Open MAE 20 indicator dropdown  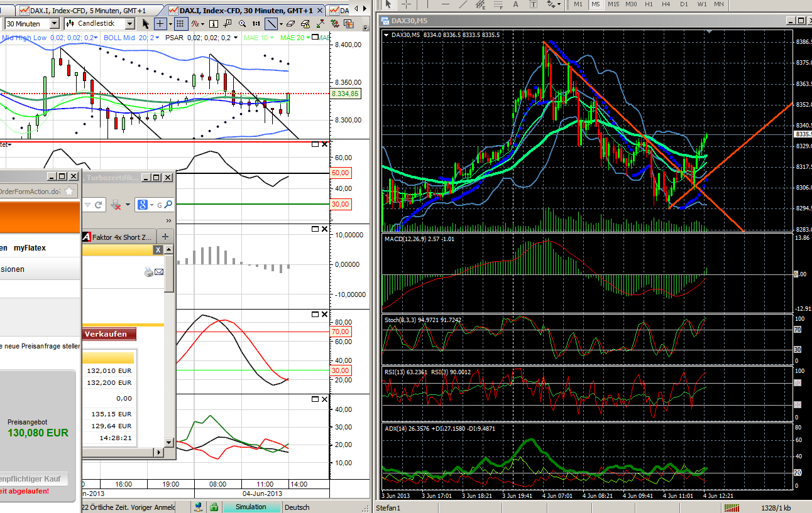(x=308, y=38)
